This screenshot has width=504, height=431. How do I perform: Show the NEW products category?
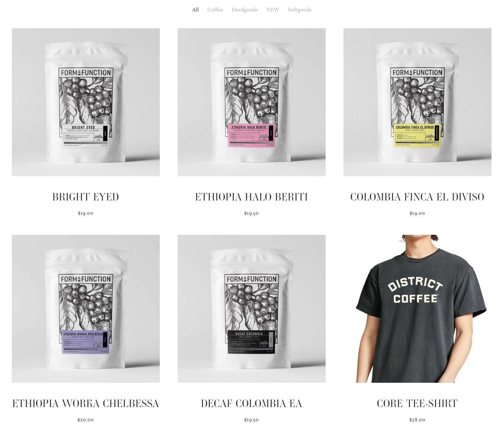(x=273, y=10)
